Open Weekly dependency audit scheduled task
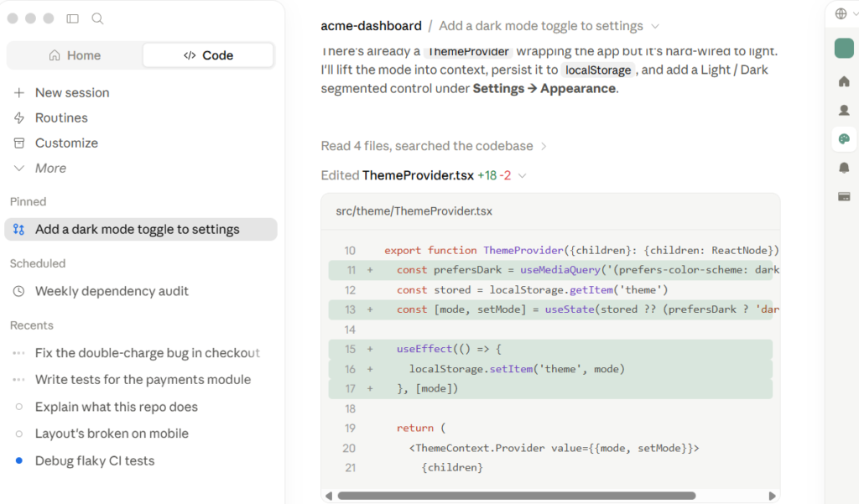The height and width of the screenshot is (504, 859). [112, 291]
